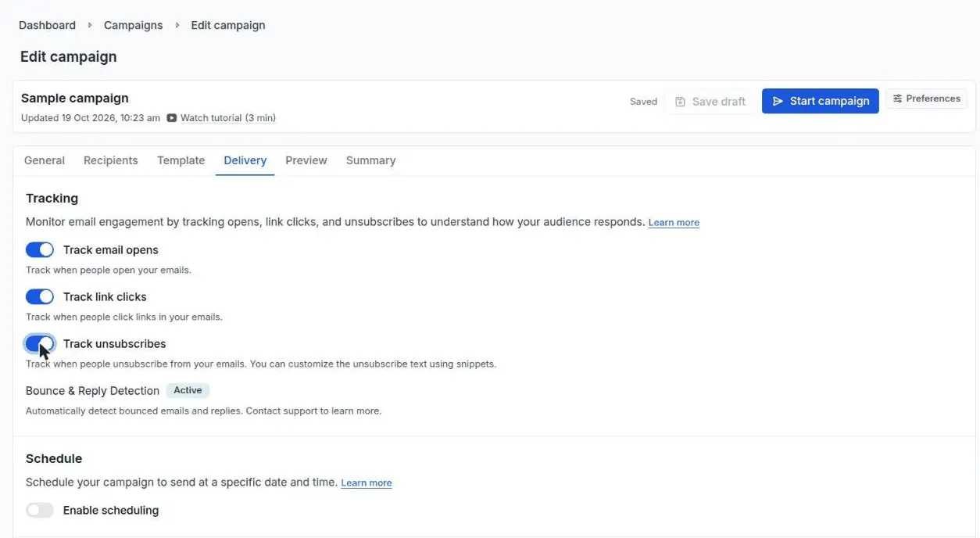The image size is (980, 538).
Task: Switch to the Recipients tab
Action: [111, 160]
